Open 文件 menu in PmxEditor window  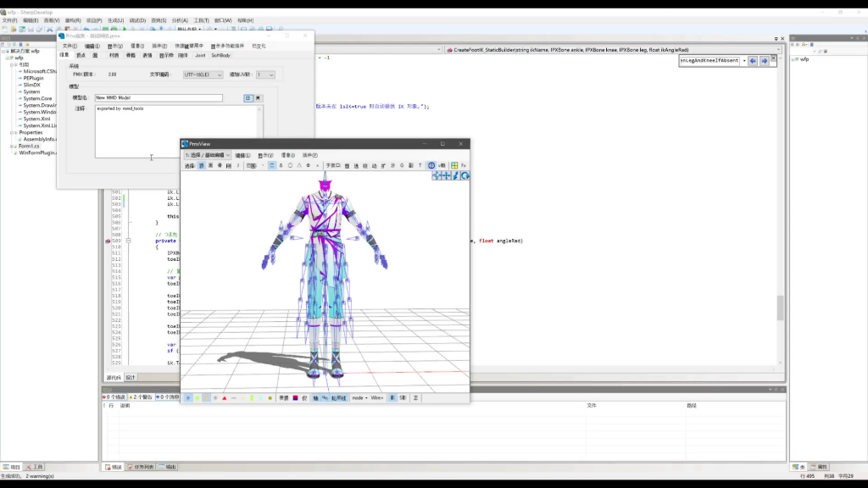(70, 46)
